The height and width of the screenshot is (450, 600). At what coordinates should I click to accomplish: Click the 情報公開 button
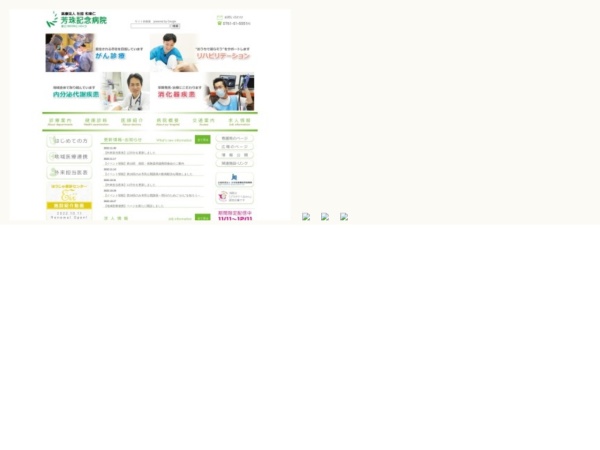[235, 155]
